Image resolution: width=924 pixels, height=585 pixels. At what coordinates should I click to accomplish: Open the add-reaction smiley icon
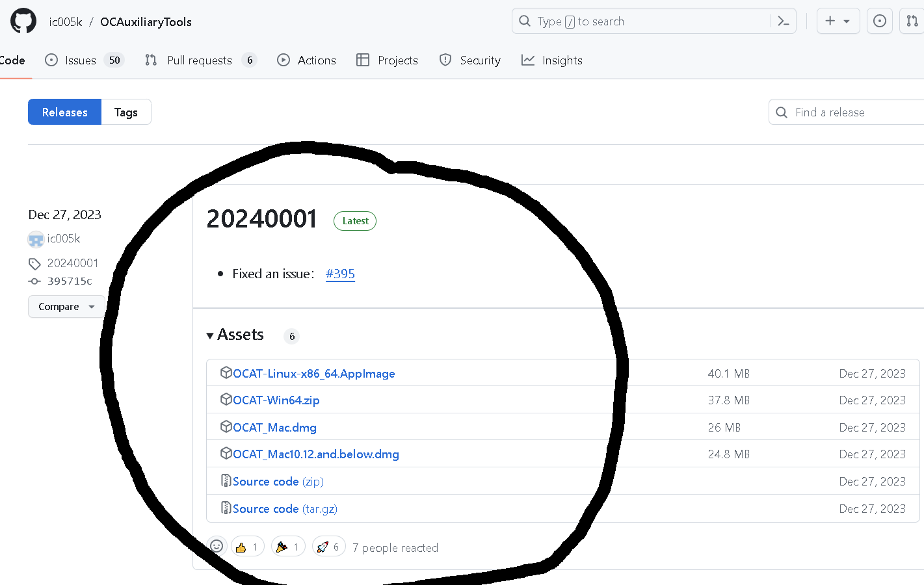click(x=217, y=546)
